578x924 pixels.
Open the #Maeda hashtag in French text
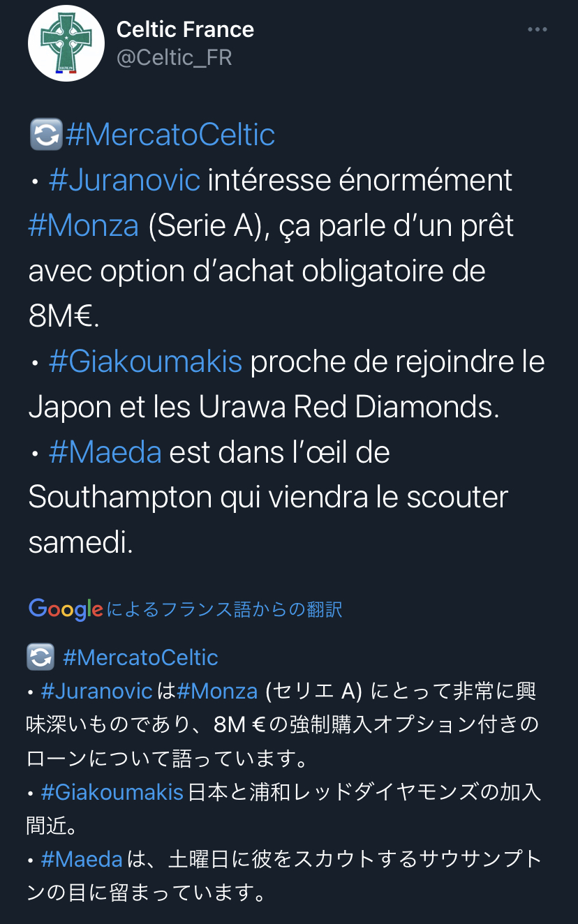pyautogui.click(x=105, y=453)
